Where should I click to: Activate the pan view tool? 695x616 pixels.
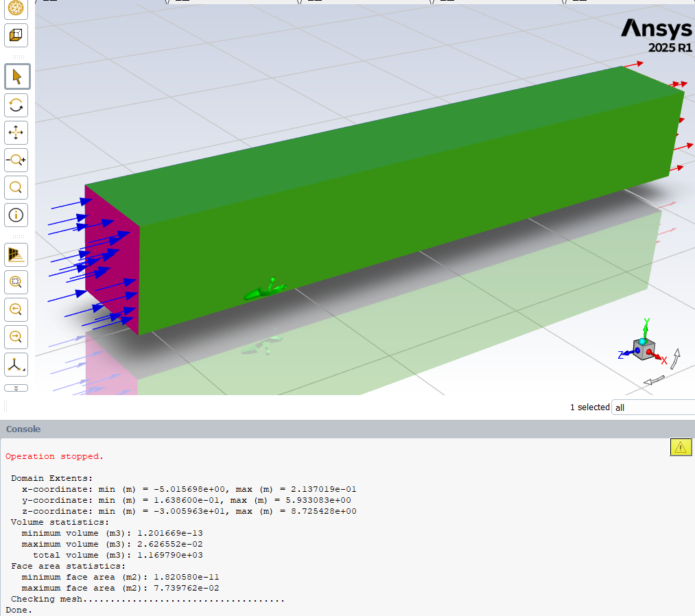(16, 132)
